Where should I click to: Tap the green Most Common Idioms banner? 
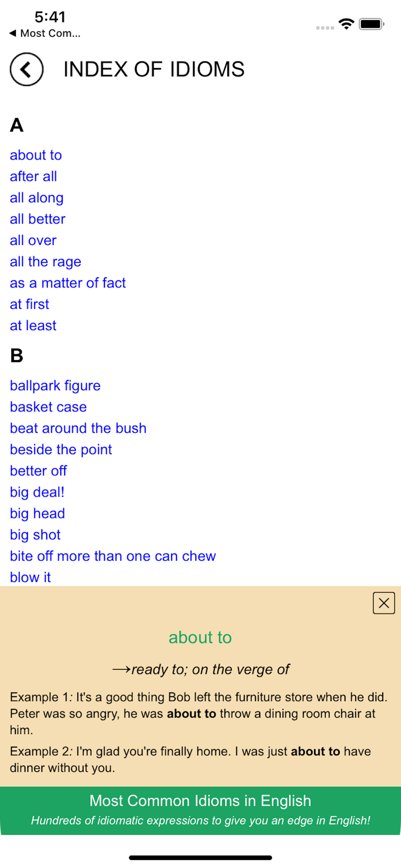click(x=200, y=810)
